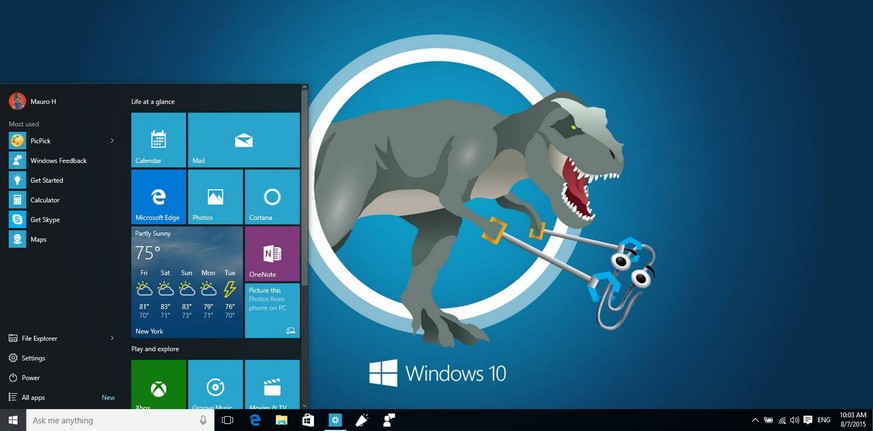
Task: Open the OneNote tile
Action: pyautogui.click(x=272, y=253)
